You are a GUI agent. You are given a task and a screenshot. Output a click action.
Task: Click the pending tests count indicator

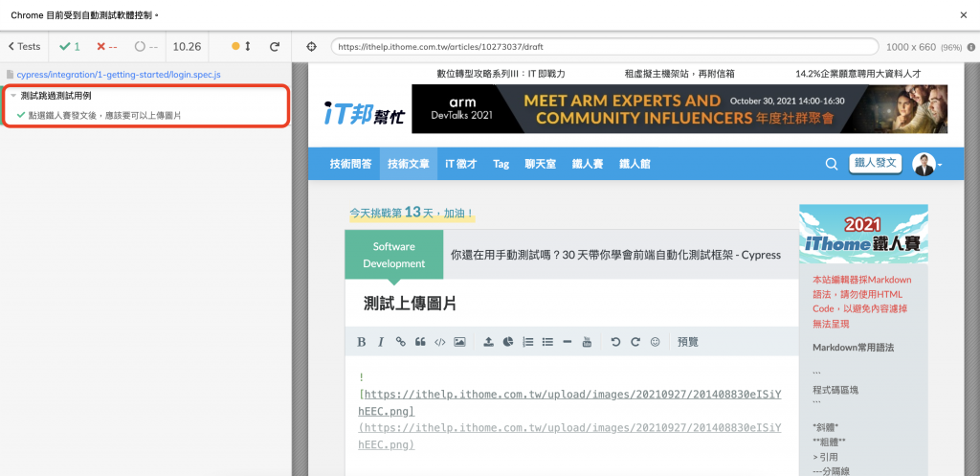[x=146, y=46]
